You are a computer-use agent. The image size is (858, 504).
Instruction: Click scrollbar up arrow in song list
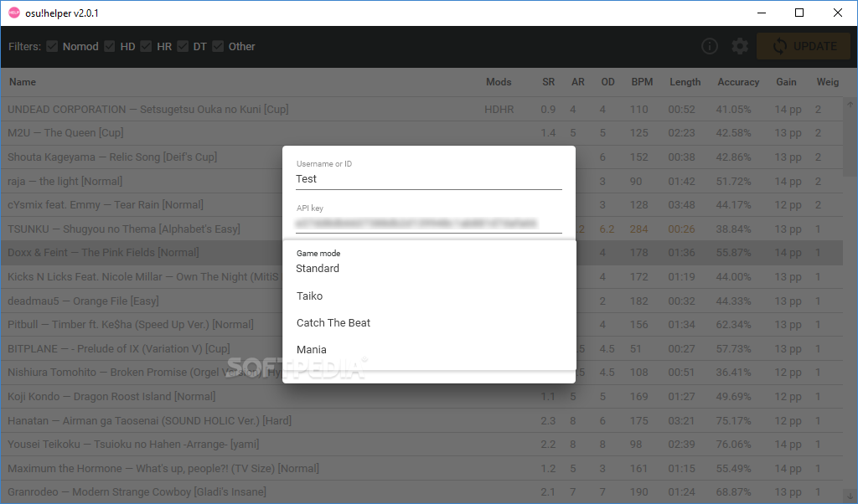tap(850, 105)
